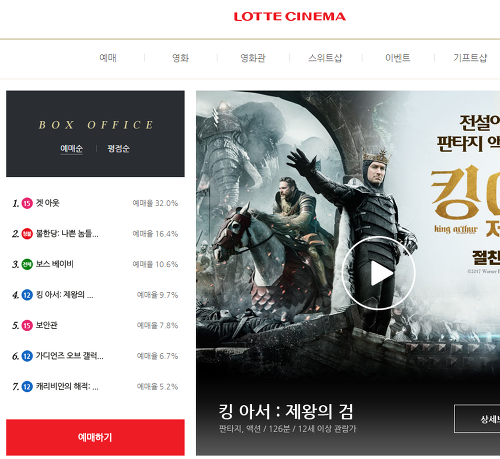This screenshot has width=500, height=459.
Task: Open the 겟 아웃 movie link
Action: tap(48, 203)
